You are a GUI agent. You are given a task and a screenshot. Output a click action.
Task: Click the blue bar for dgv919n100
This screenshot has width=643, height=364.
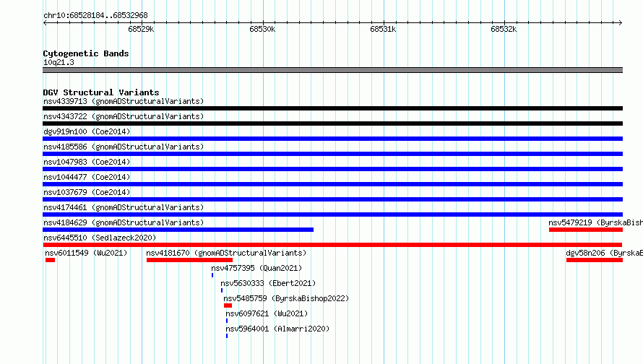click(x=332, y=139)
